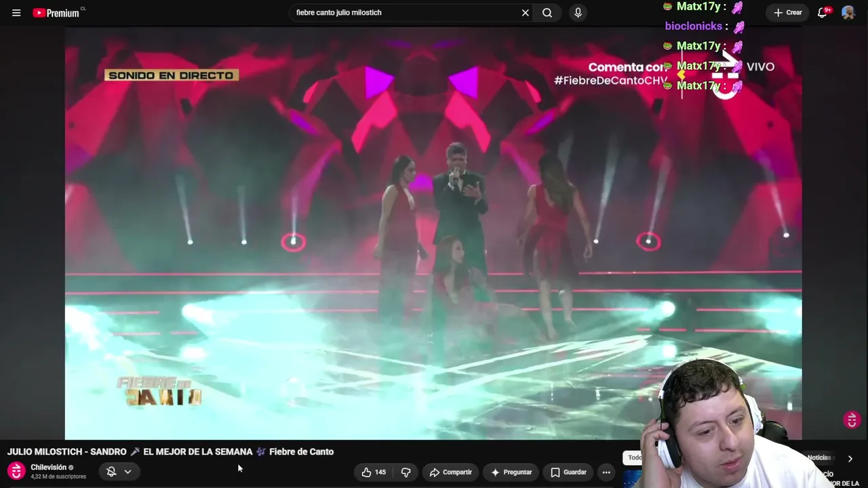
Task: Clear the search box text
Action: (525, 13)
